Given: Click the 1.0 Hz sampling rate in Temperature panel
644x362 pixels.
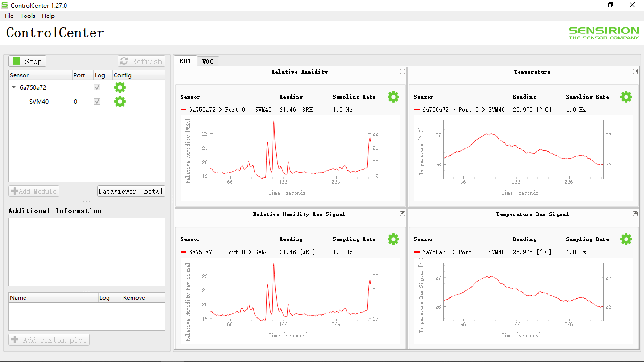Looking at the screenshot, I should [x=576, y=110].
